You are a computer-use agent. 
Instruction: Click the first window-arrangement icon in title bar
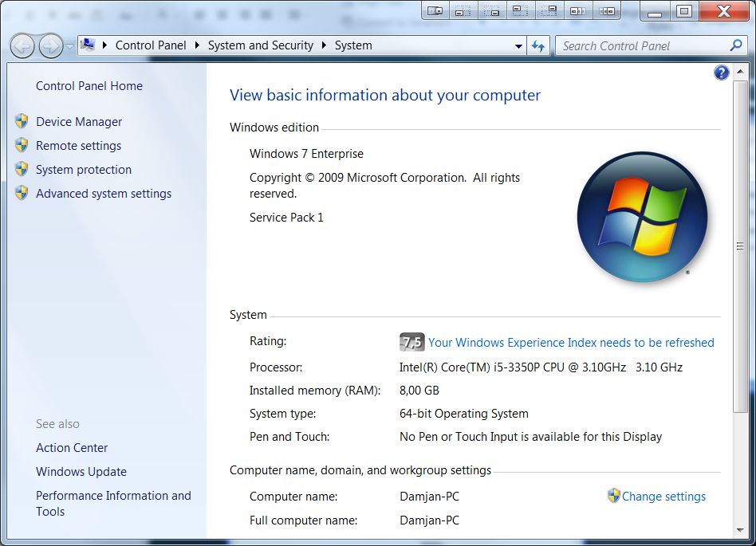click(435, 10)
